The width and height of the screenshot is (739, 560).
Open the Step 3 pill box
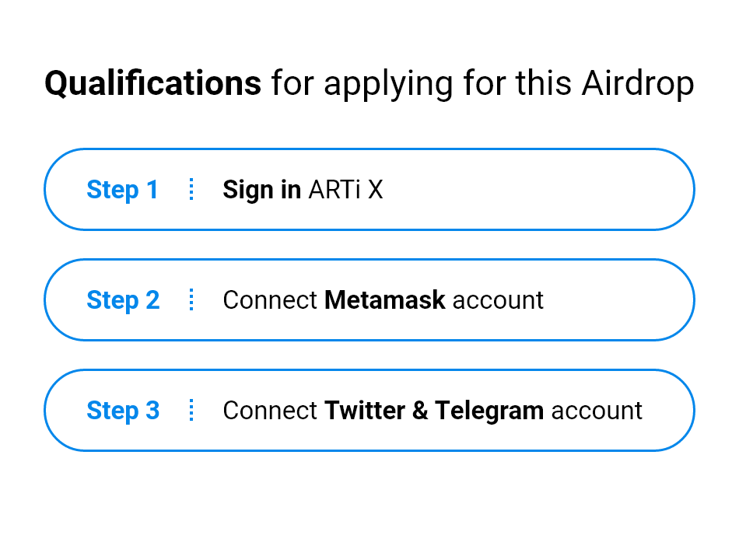click(x=369, y=410)
